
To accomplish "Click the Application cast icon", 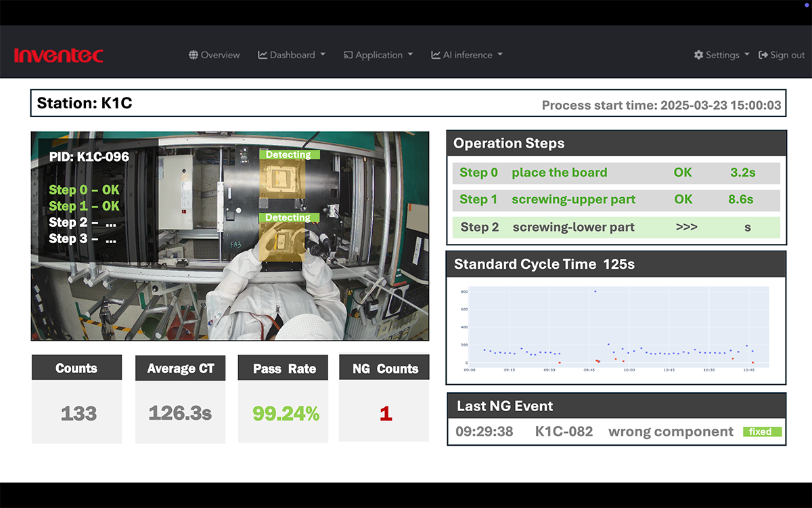I will 348,55.
